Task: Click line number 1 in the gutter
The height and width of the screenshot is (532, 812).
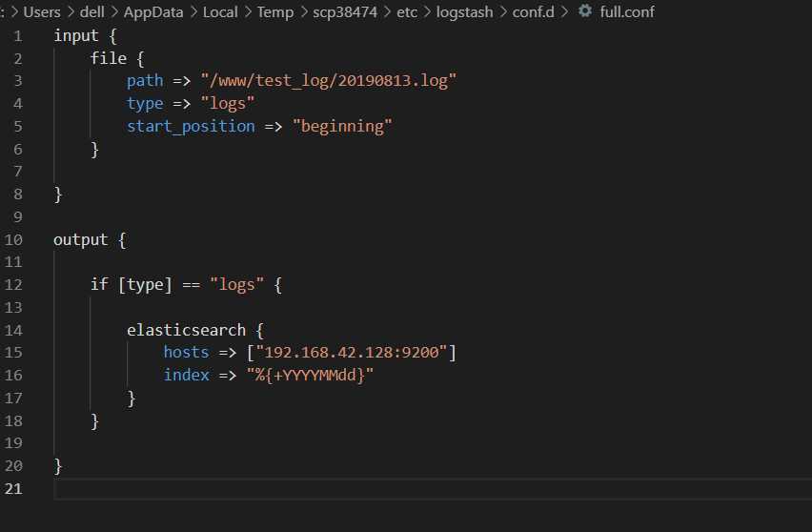Action: pyautogui.click(x=18, y=35)
